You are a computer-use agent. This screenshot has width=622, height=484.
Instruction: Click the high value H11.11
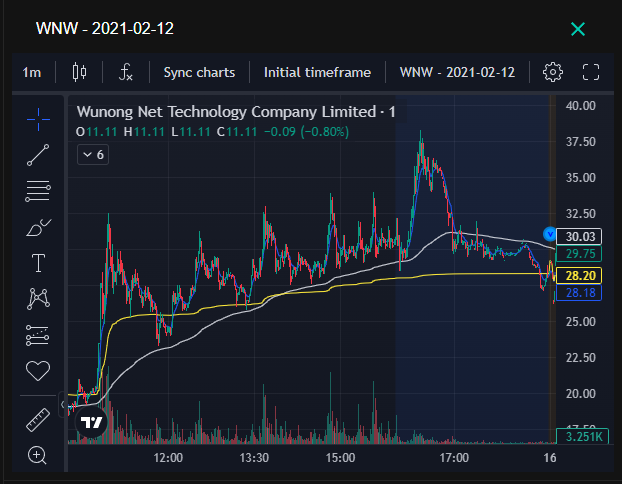click(x=144, y=132)
